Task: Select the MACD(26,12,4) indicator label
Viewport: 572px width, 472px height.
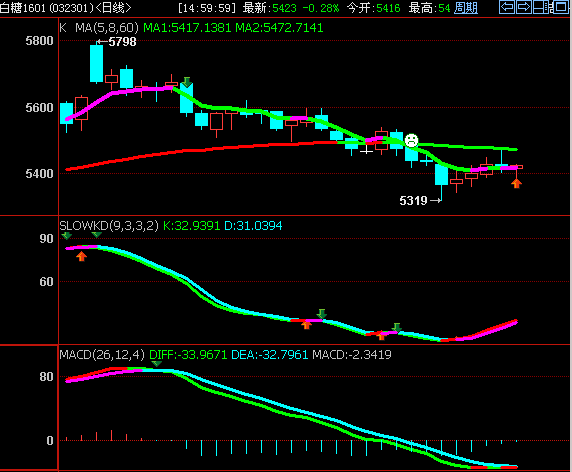Action: point(102,355)
